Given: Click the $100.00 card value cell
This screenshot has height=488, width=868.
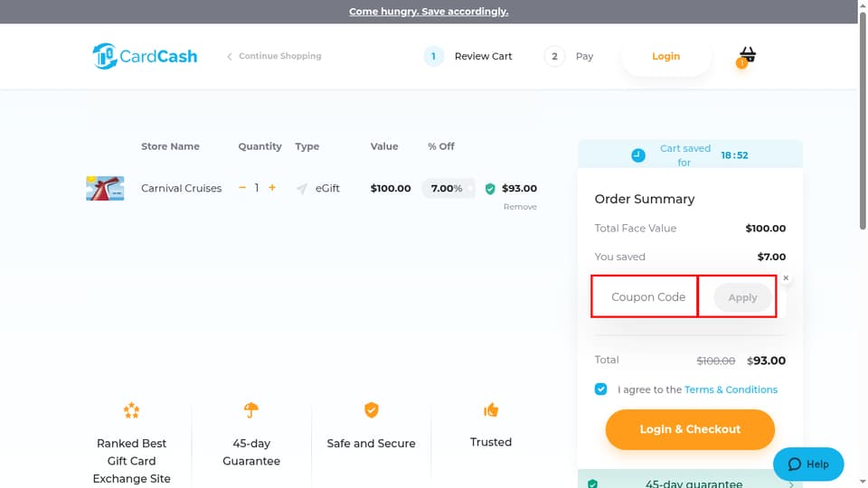Looking at the screenshot, I should tap(391, 188).
